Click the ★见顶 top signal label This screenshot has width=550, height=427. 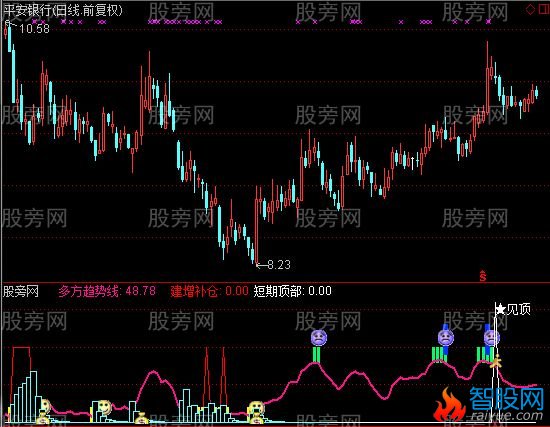(513, 309)
